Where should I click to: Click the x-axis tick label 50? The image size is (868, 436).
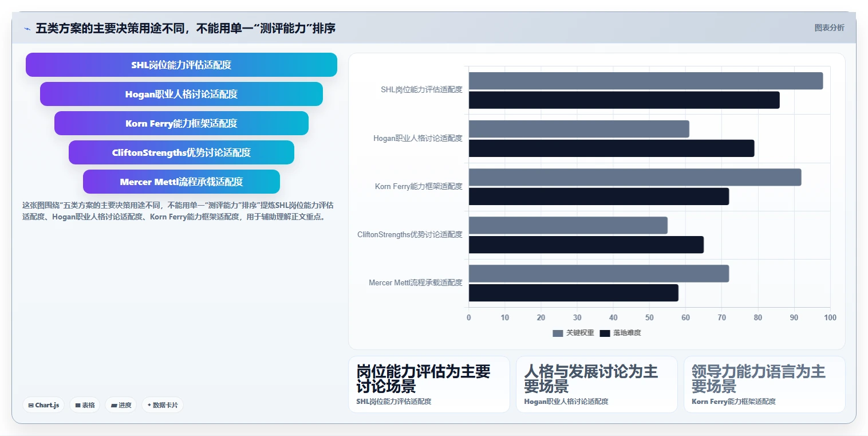click(x=649, y=317)
